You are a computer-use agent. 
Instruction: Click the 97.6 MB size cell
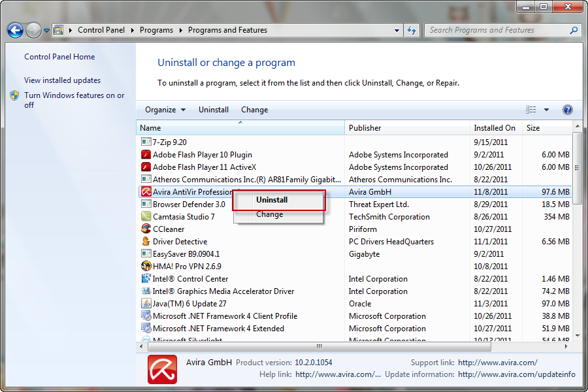point(555,191)
